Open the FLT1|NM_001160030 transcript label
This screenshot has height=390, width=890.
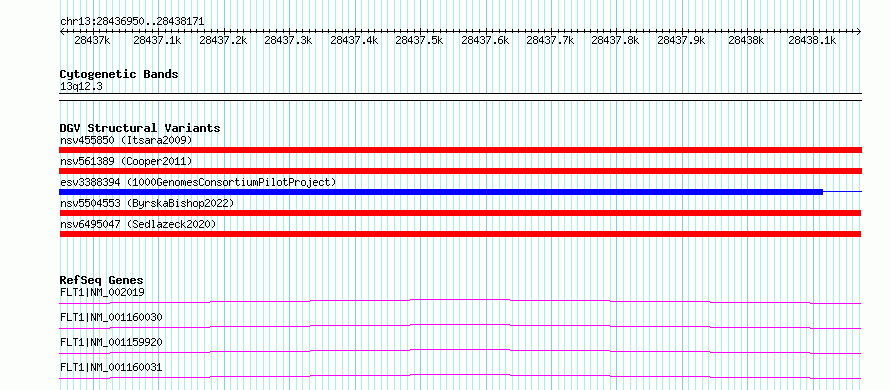[x=111, y=317]
